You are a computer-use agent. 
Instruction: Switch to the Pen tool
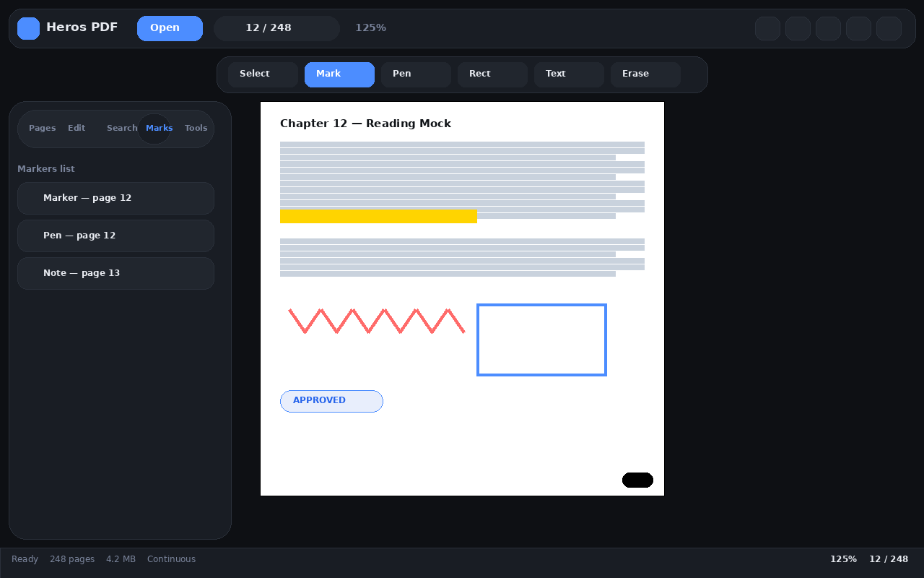click(416, 74)
